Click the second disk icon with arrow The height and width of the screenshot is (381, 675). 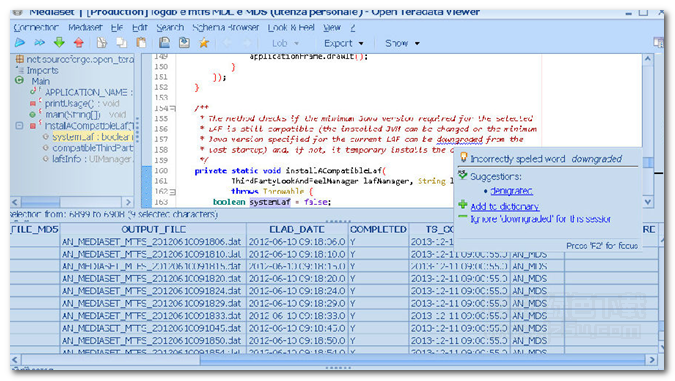184,43
